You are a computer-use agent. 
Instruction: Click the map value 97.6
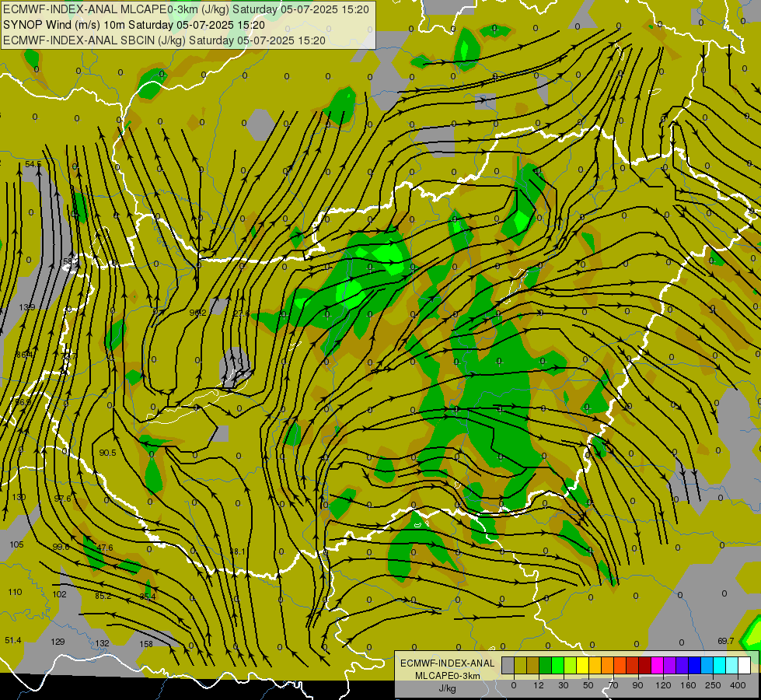63,499
